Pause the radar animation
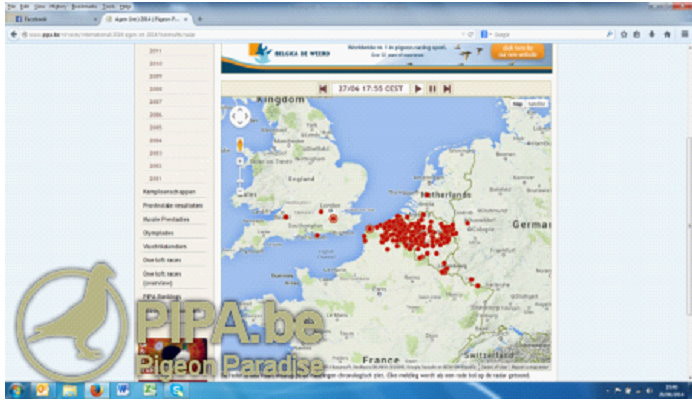The image size is (692, 401). pyautogui.click(x=432, y=89)
